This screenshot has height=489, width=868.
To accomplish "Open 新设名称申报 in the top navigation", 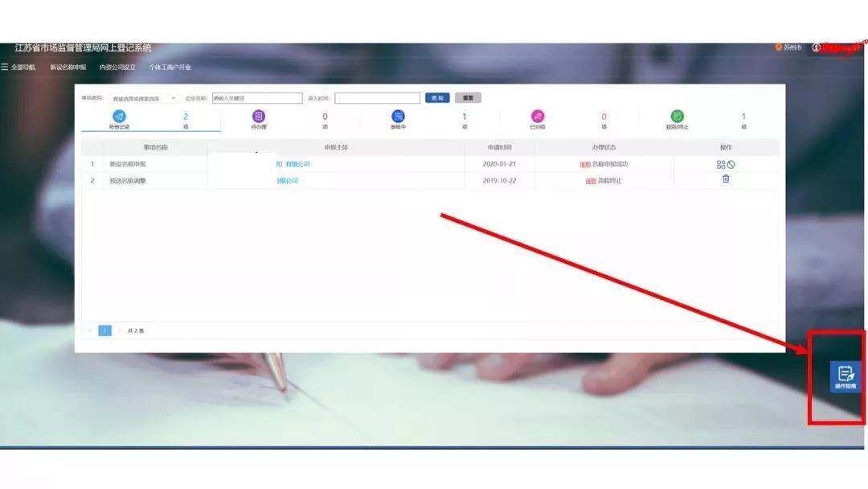I will [68, 67].
